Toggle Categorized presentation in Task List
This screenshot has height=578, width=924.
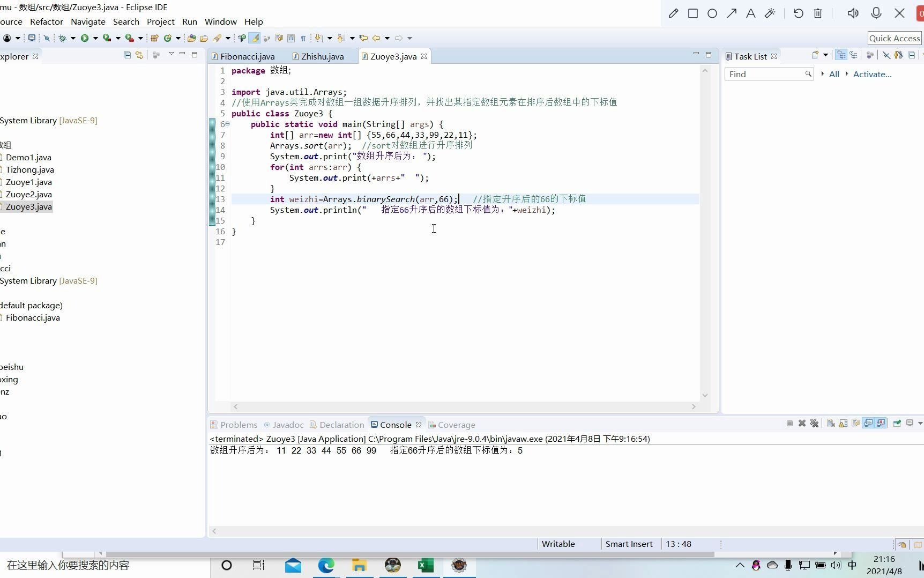click(x=841, y=55)
